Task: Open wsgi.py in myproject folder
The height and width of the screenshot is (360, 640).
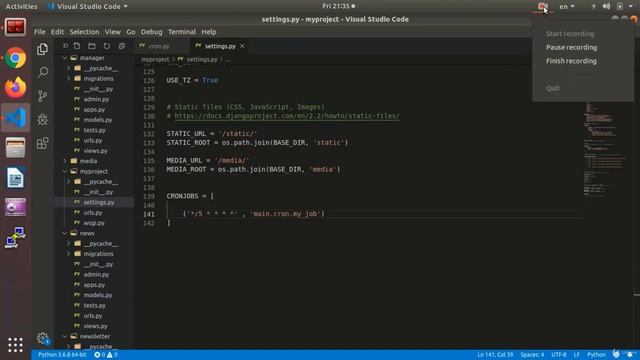Action: tap(94, 223)
